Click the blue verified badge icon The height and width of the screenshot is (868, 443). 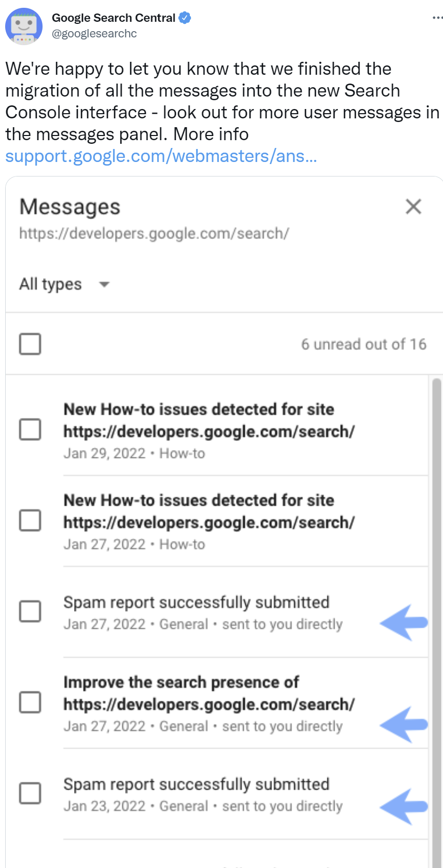(184, 17)
